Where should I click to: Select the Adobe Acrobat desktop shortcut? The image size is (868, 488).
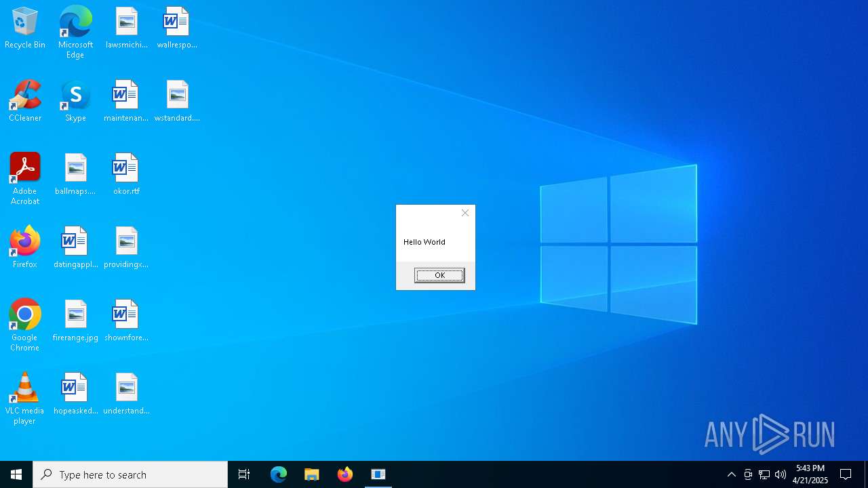pyautogui.click(x=25, y=179)
